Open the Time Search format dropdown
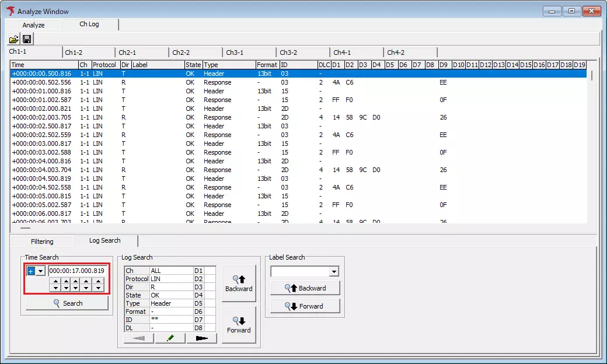The width and height of the screenshot is (607, 364). coord(40,270)
